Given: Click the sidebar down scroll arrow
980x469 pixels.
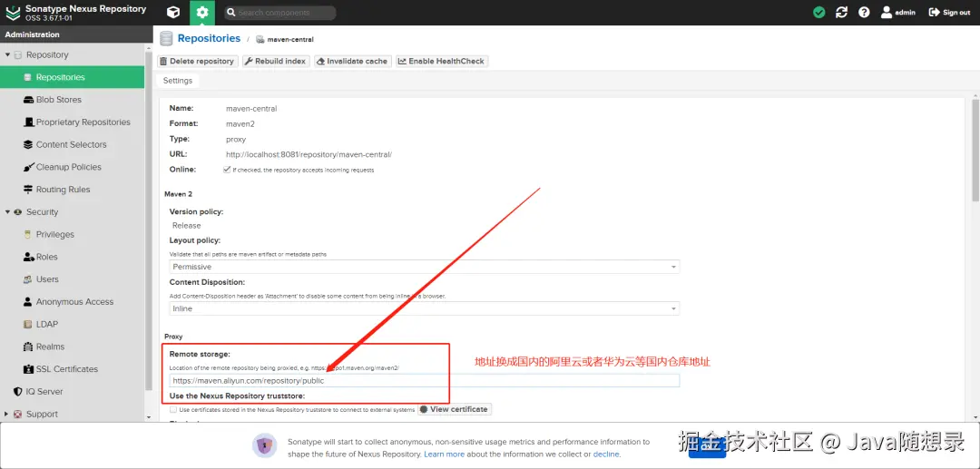Looking at the screenshot, I should point(149,417).
